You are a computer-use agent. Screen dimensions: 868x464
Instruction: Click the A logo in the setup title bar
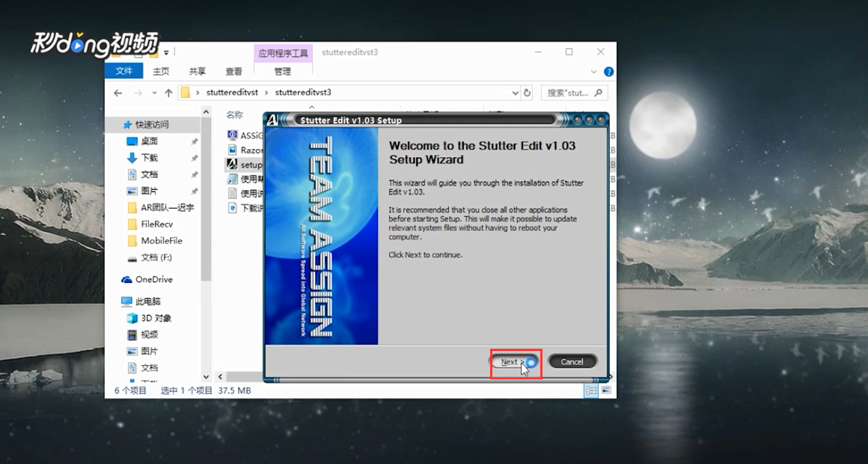click(272, 120)
